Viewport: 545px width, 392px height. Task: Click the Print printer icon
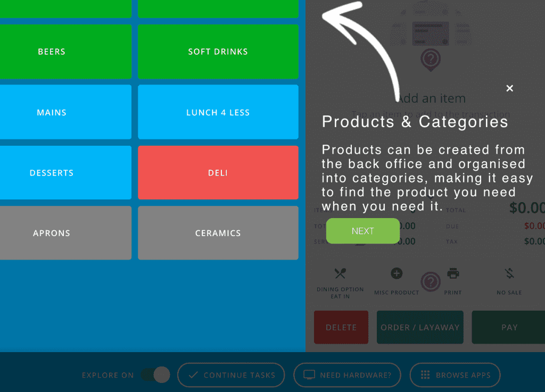(x=453, y=274)
